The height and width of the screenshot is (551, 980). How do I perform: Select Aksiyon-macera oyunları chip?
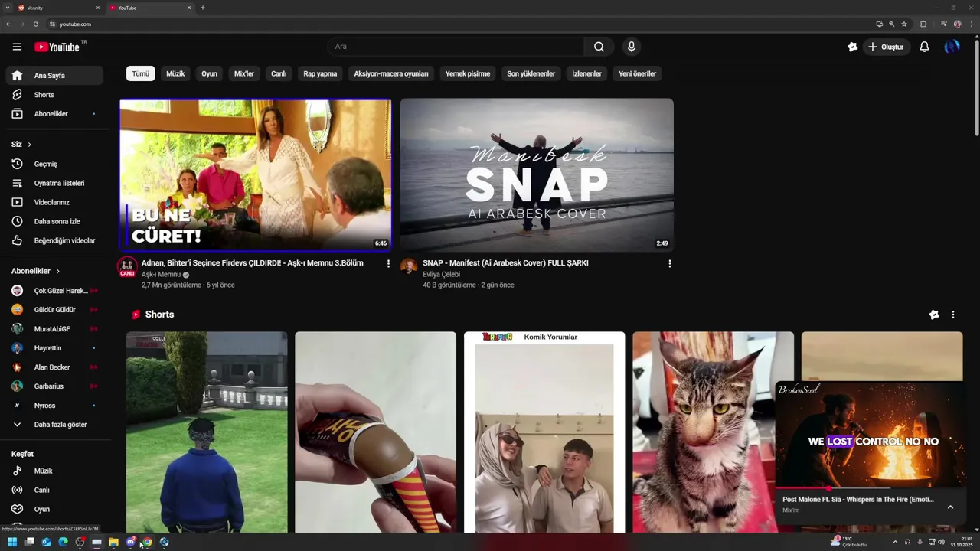[x=391, y=73]
